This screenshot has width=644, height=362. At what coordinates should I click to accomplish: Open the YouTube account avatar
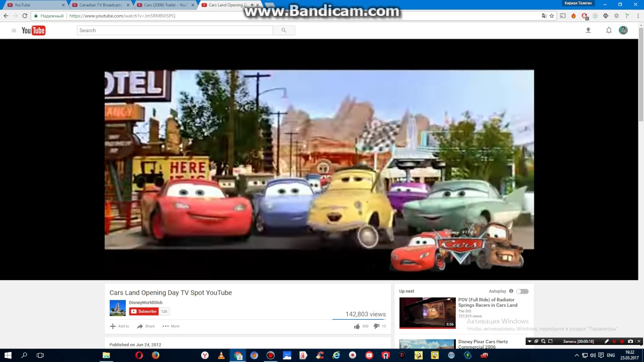(x=623, y=30)
